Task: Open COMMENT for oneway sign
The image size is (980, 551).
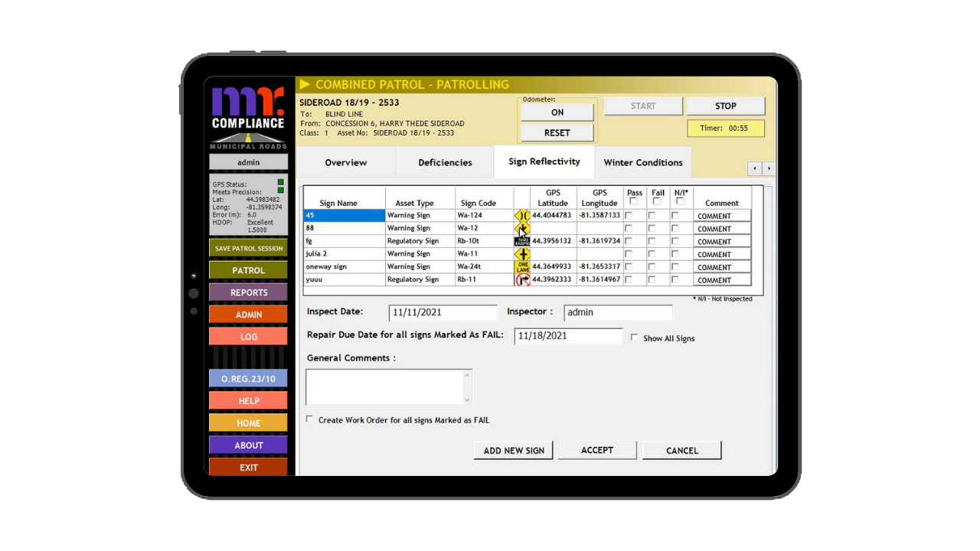Action: tap(723, 267)
